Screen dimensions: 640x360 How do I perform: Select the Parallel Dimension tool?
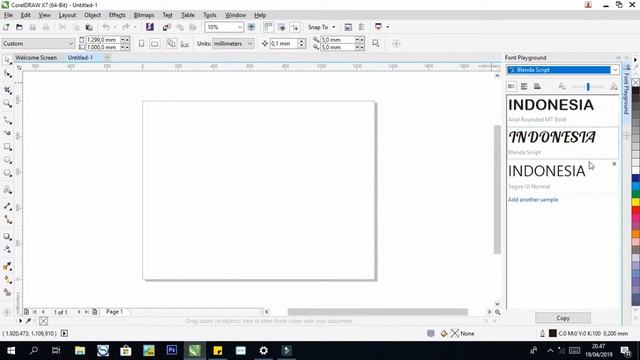(7, 207)
